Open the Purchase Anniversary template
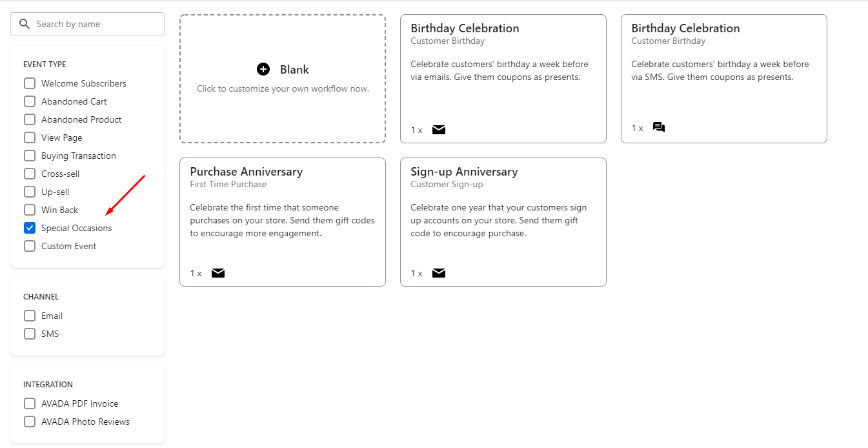This screenshot has width=868, height=448. coord(283,222)
